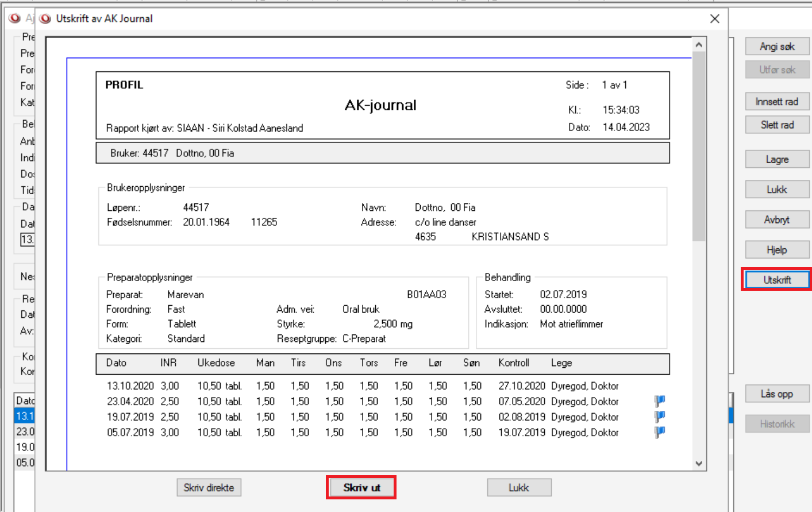Viewport: 812px width, 512px height.
Task: Click the Angi søk button
Action: pos(777,47)
